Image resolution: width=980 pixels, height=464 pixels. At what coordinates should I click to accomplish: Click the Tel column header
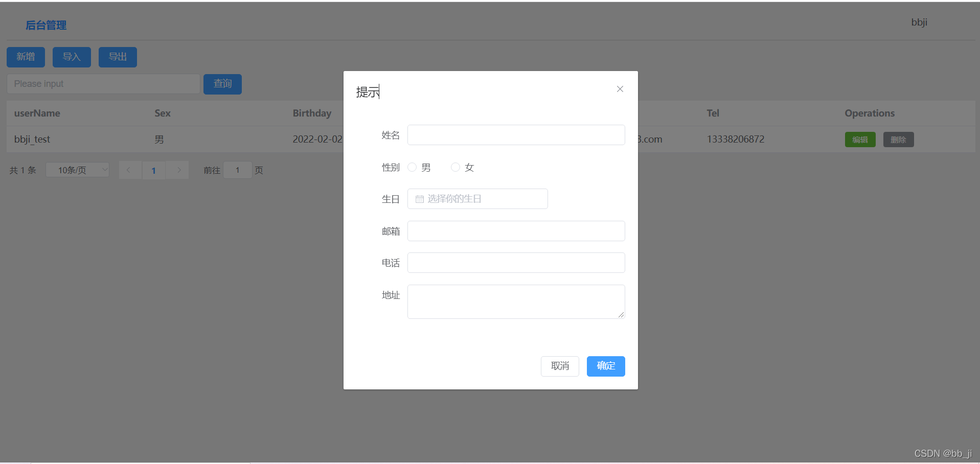[713, 113]
